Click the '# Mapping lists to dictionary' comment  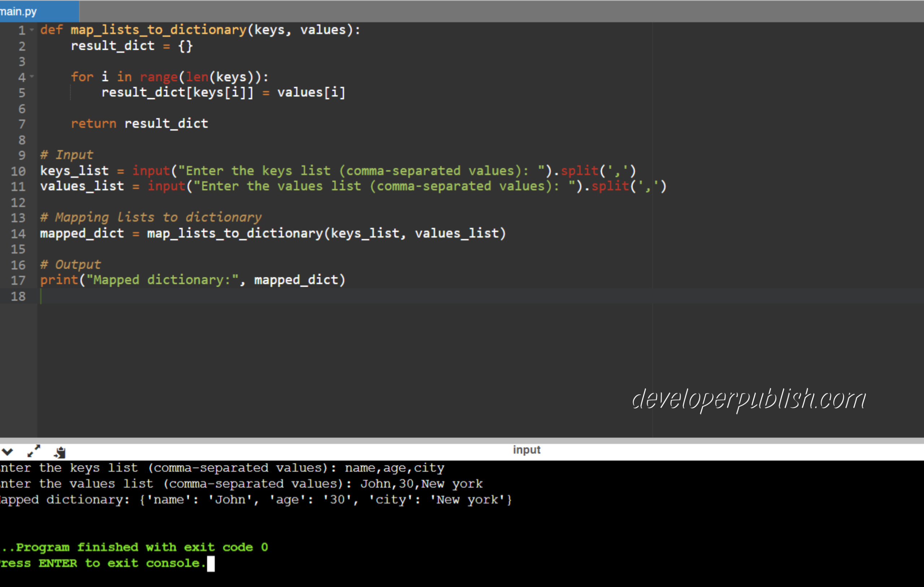coord(151,217)
